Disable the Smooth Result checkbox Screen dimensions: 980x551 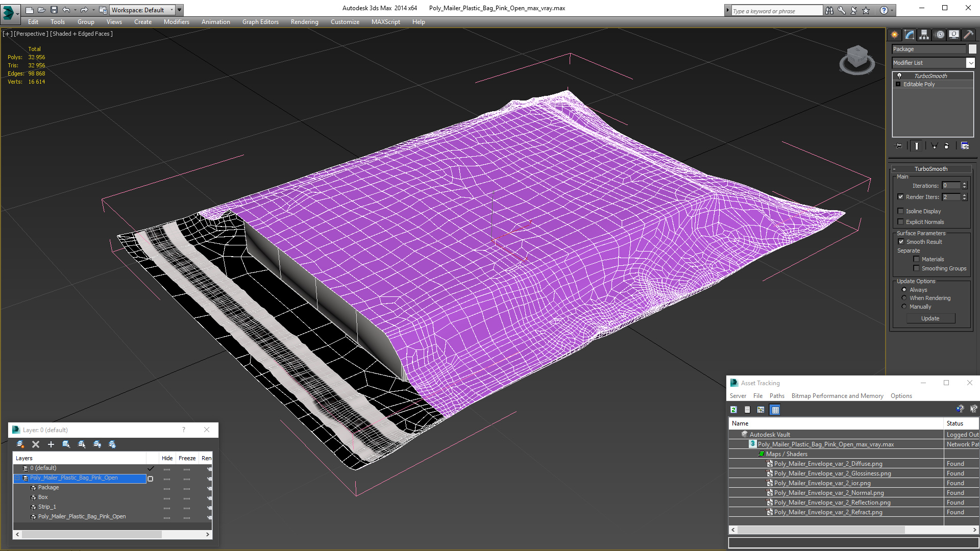[901, 242]
